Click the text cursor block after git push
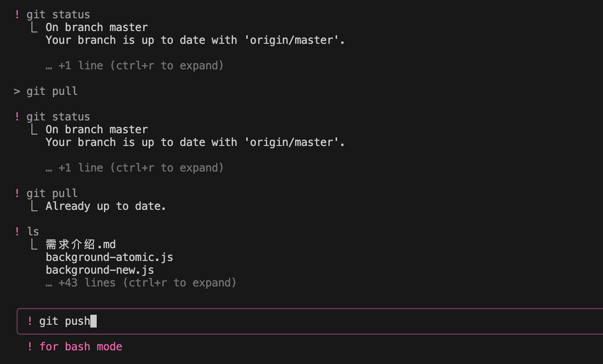The width and height of the screenshot is (603, 364). click(x=94, y=321)
